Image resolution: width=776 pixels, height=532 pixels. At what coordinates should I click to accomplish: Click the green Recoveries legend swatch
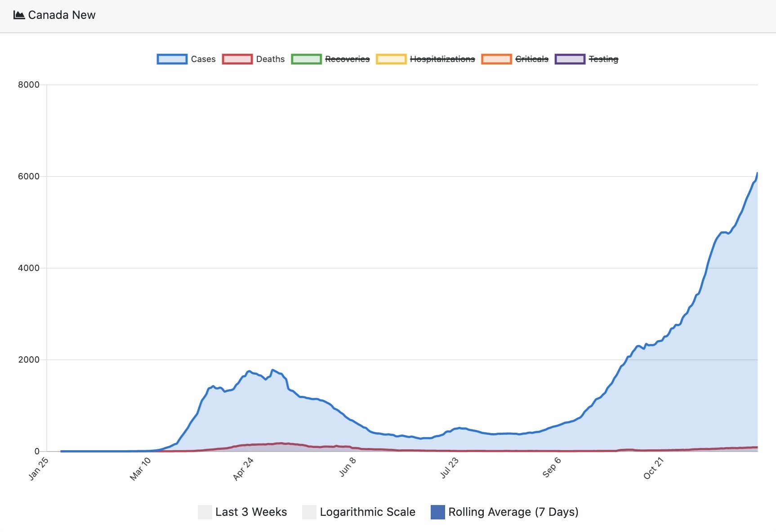(x=306, y=59)
